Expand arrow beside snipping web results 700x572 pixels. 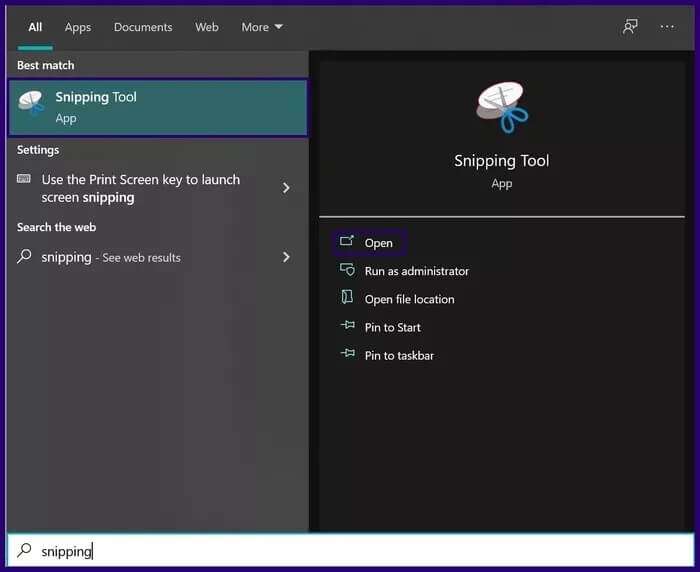286,257
